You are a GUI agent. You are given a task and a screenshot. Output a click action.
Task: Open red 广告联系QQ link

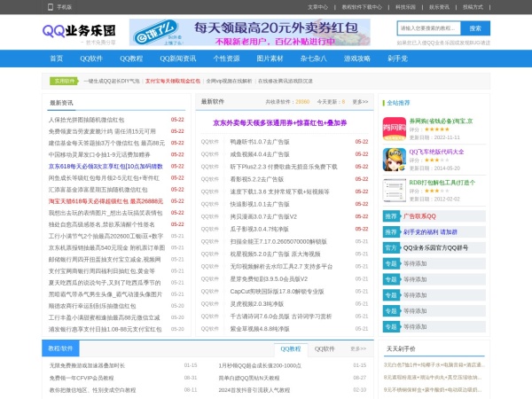(x=419, y=216)
